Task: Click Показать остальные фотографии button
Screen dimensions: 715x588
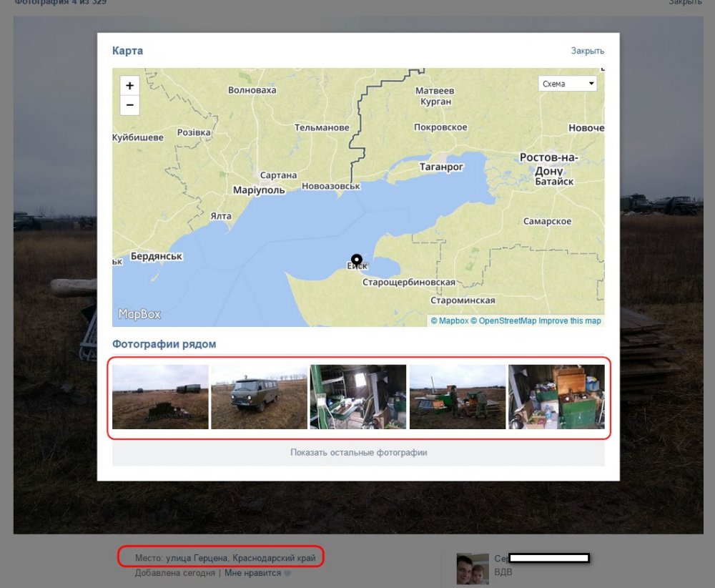Action: click(358, 453)
